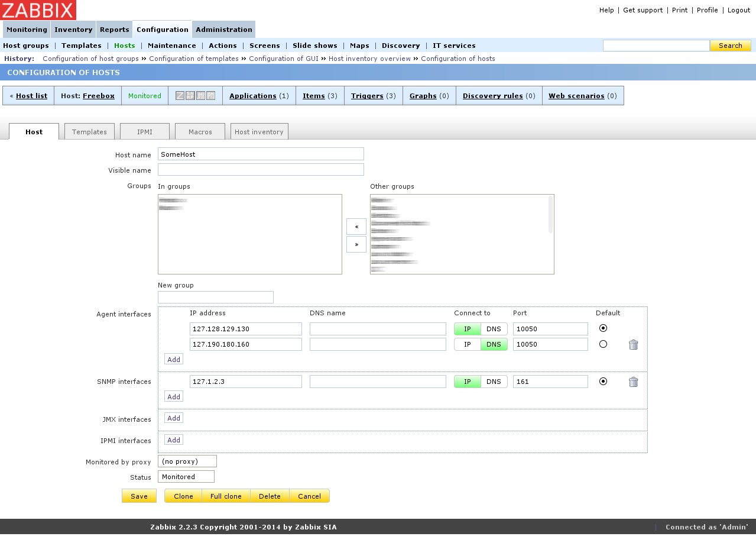The image size is (756, 546).
Task: Remove the SNMP interface using its trash icon
Action: coord(633,383)
